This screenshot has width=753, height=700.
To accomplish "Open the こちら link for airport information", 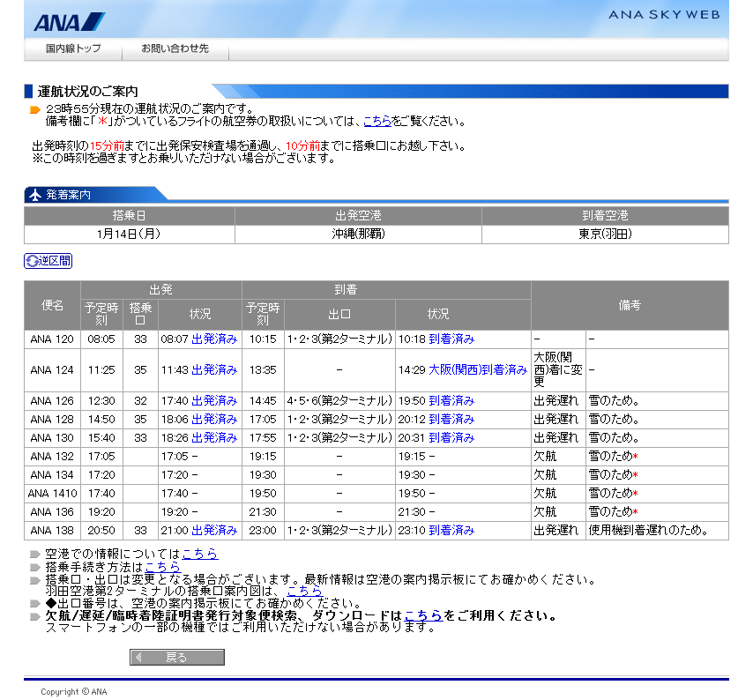I will coord(200,554).
